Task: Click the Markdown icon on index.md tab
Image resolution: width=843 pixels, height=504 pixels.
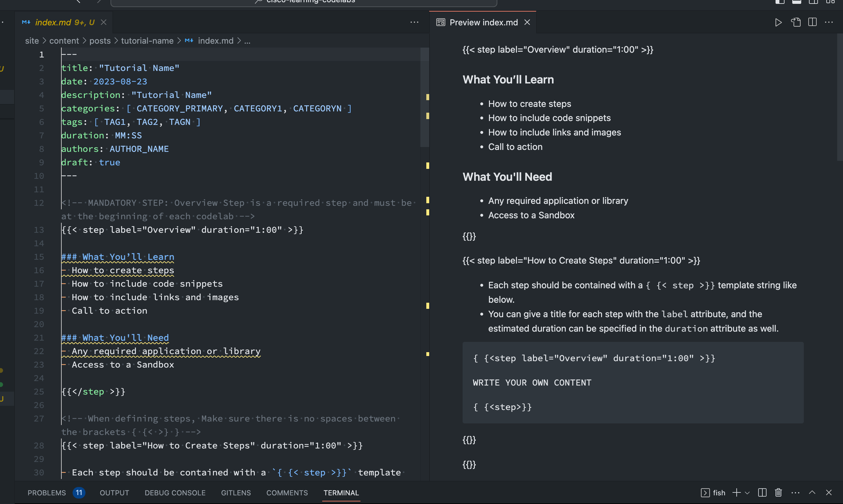Action: point(26,22)
